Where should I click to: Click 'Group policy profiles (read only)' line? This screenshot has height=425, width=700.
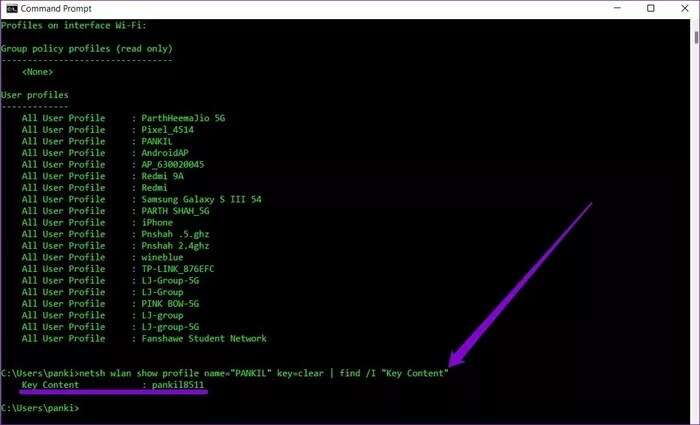[87, 49]
